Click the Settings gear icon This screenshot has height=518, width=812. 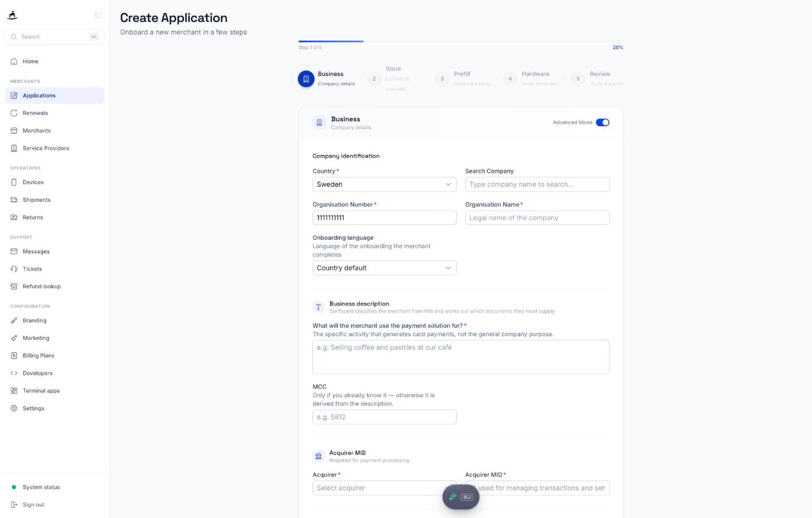tap(14, 408)
